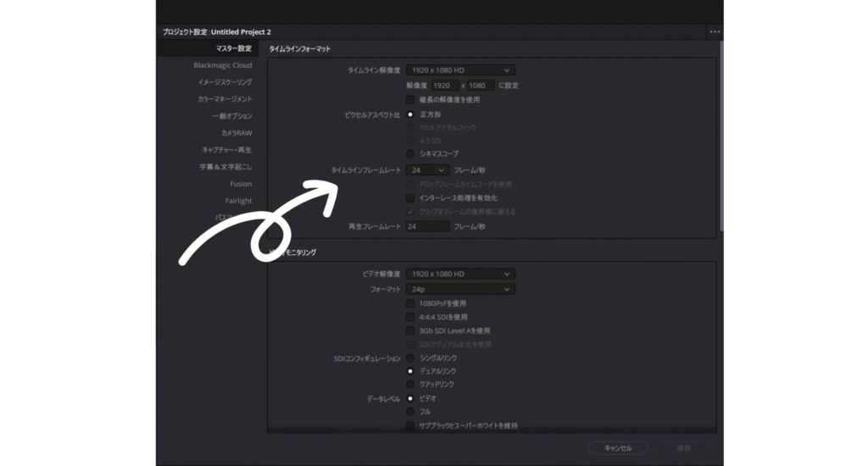Screen dimensions: 868x466
Task: Toggle インターレース処理を有効化 checkbox
Action: coord(411,197)
